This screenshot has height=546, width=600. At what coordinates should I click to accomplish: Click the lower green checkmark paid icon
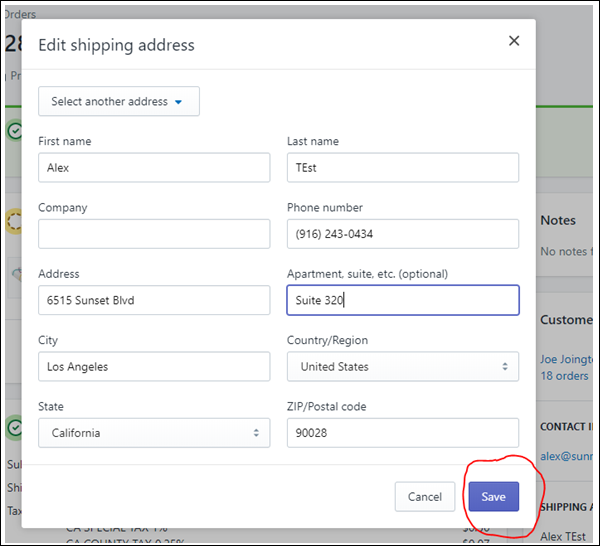click(14, 428)
